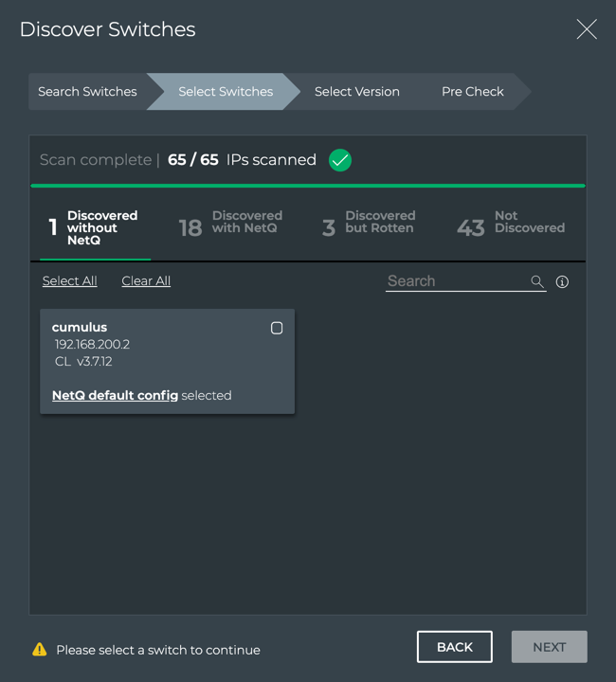
Task: Close the Discover Switches dialog
Action: 587,29
